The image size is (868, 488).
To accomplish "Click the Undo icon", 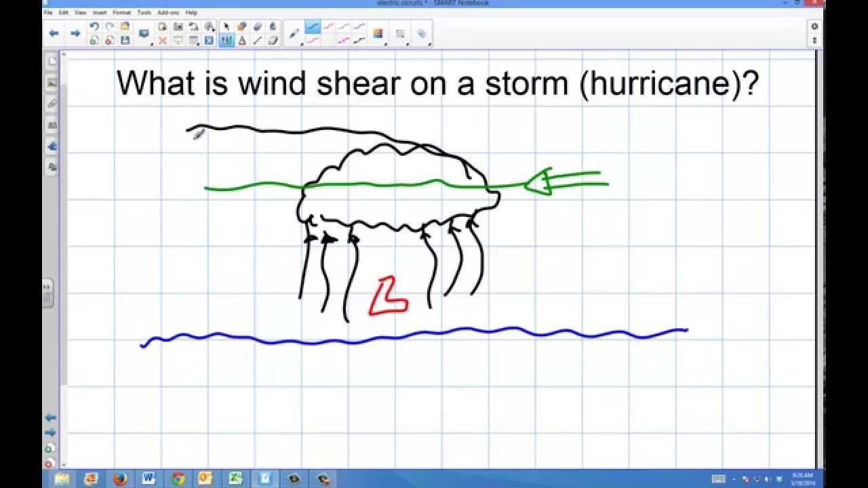I will [94, 26].
